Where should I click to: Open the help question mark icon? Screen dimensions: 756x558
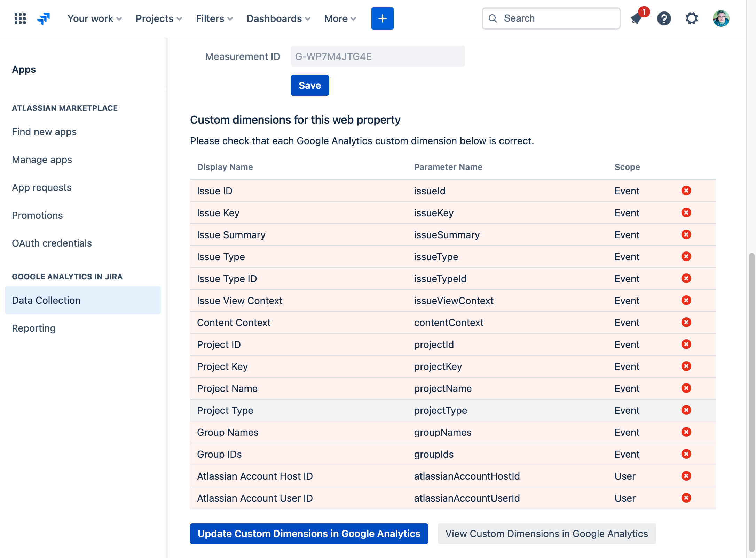coord(664,18)
